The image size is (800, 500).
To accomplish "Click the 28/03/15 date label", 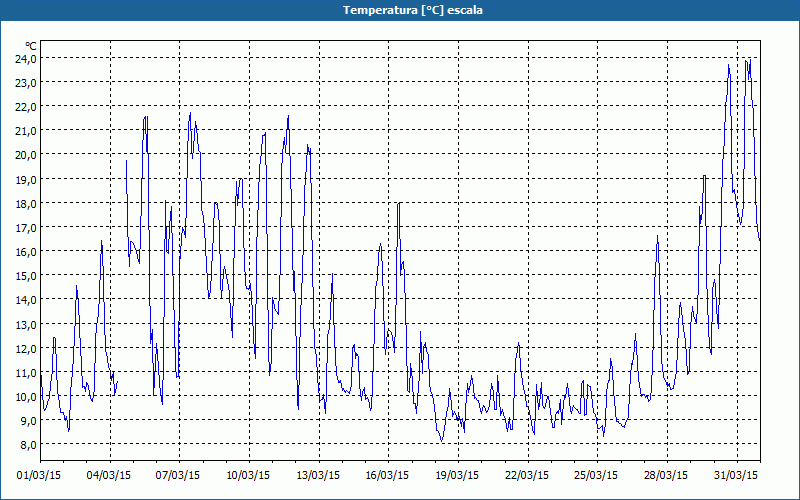I will [666, 476].
